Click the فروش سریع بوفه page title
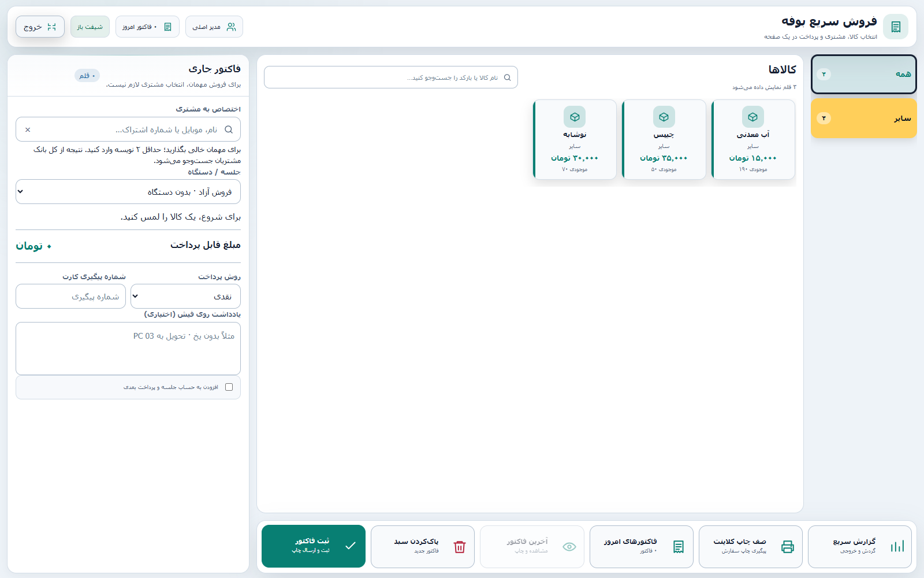924x578 pixels. click(829, 21)
